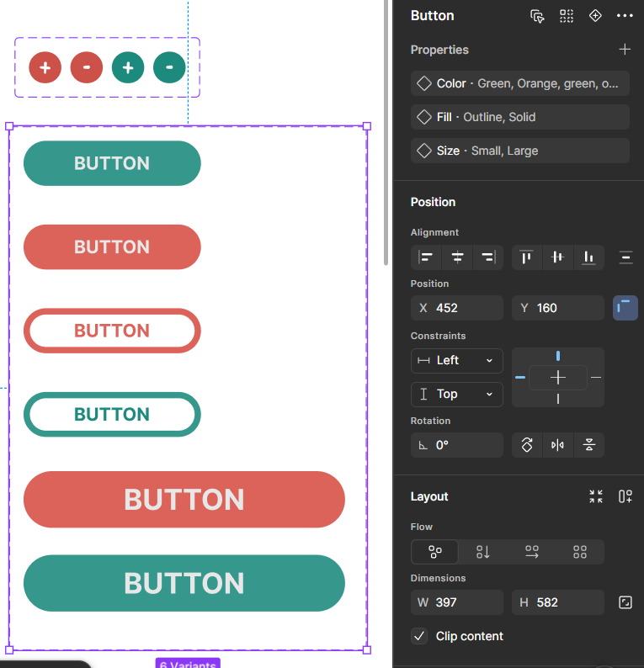This screenshot has height=668, width=644.
Task: Open the Top vertical constraint dropdown
Action: pyautogui.click(x=457, y=395)
